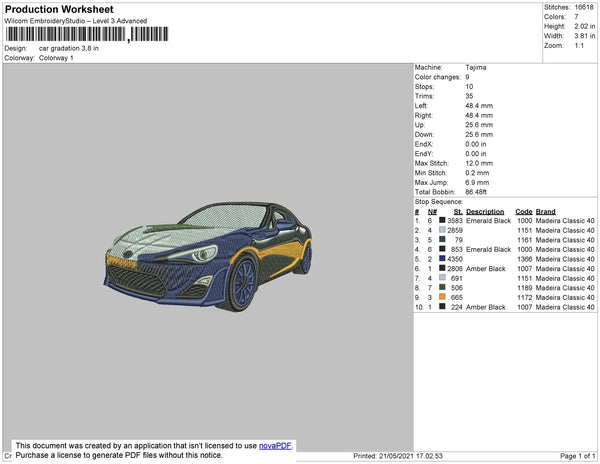Screen dimensions: 600x464
Task: Click the Code column header
Action: coord(523,212)
